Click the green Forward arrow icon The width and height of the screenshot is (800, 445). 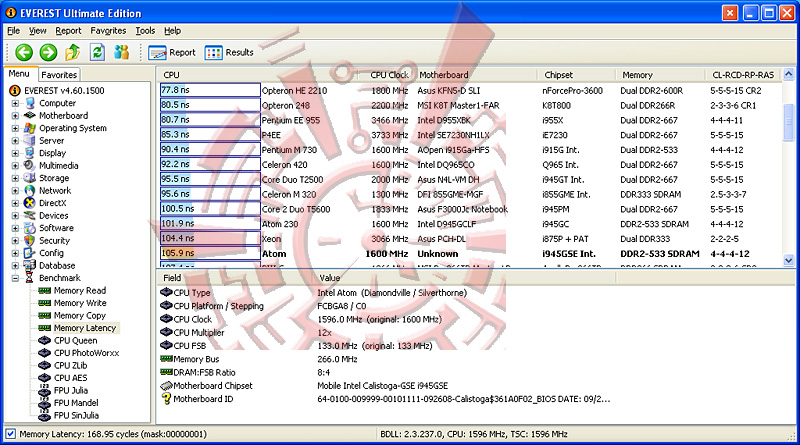pyautogui.click(x=48, y=52)
